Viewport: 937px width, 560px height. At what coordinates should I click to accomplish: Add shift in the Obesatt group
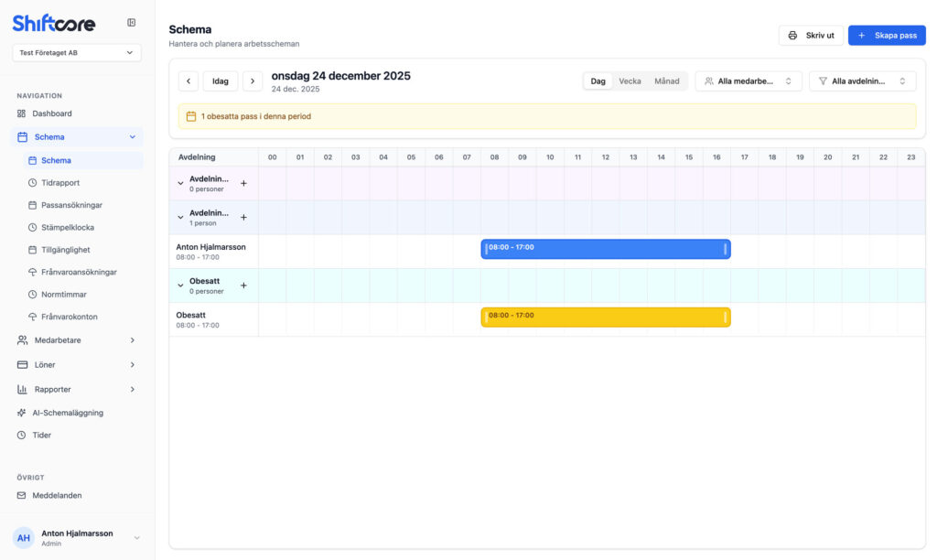243,285
